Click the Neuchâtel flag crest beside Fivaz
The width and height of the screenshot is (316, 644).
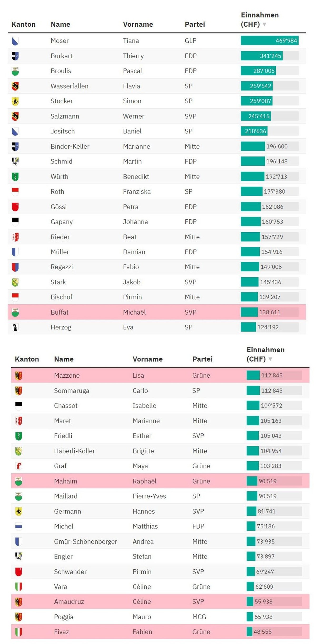[x=18, y=632]
